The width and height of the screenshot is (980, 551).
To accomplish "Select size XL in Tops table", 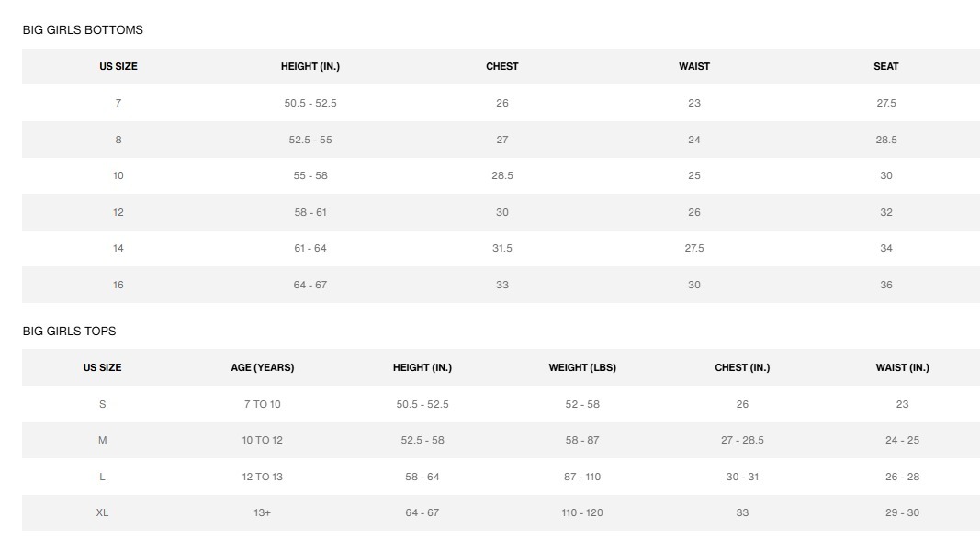I will point(102,512).
